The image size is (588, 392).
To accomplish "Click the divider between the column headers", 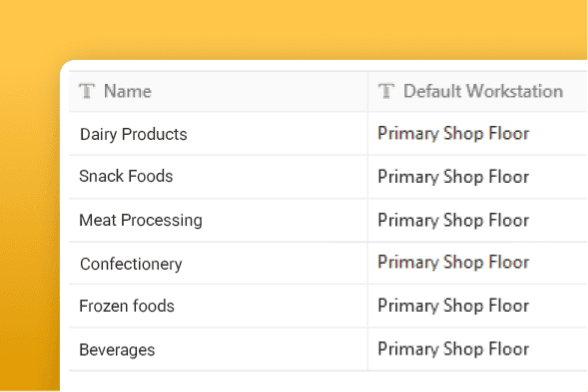I will pyautogui.click(x=368, y=91).
